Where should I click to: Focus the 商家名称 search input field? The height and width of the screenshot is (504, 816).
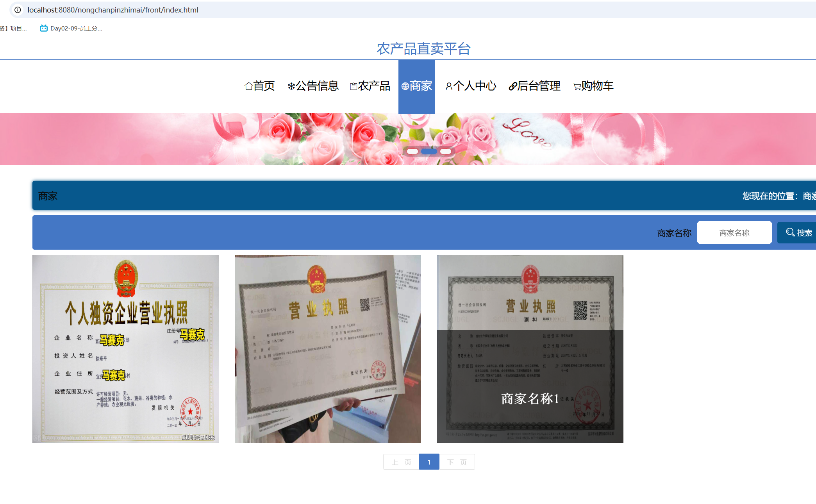(x=734, y=233)
